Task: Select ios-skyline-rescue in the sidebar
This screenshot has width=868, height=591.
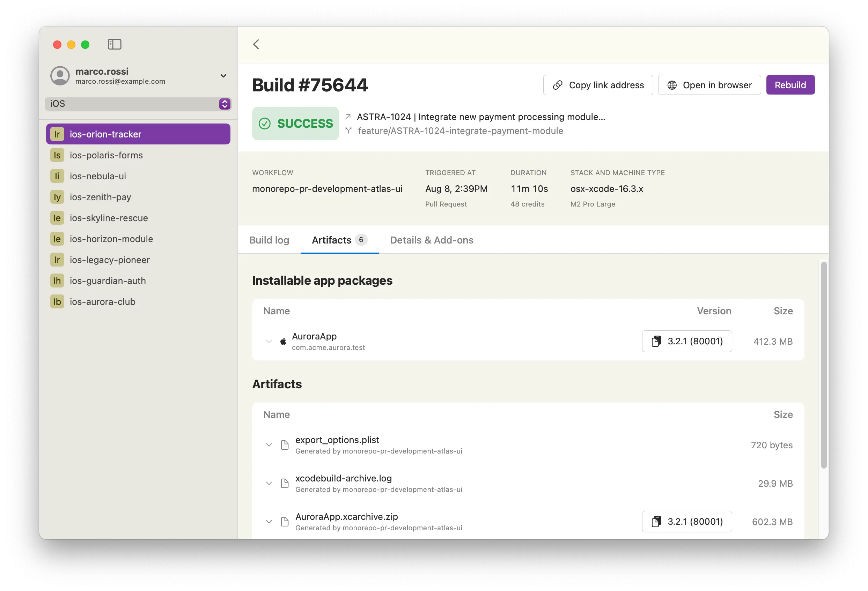Action: click(x=138, y=218)
